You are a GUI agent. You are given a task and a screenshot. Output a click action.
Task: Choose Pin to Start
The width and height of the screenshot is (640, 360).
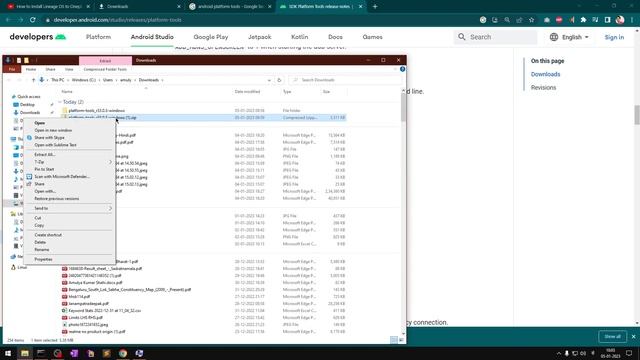click(44, 169)
